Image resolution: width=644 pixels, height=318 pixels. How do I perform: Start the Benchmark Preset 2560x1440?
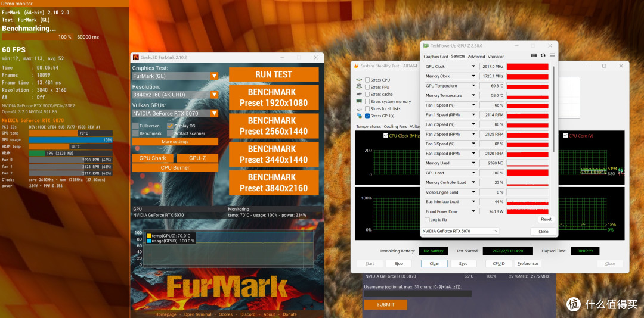point(274,126)
